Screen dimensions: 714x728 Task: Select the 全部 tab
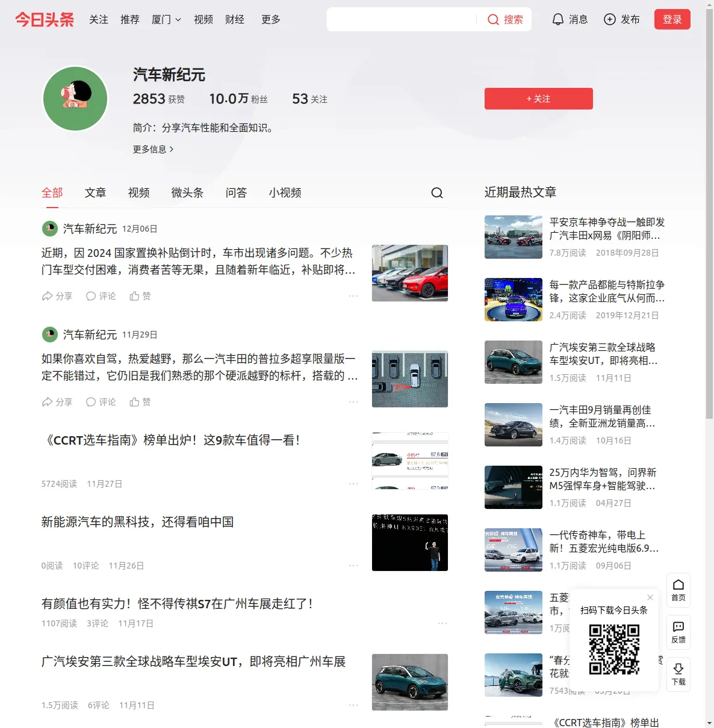pyautogui.click(x=52, y=193)
